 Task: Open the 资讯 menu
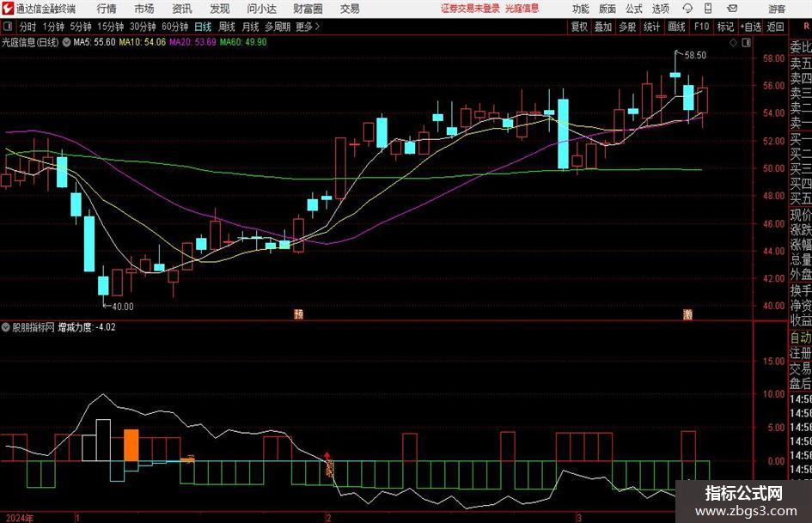(x=182, y=9)
